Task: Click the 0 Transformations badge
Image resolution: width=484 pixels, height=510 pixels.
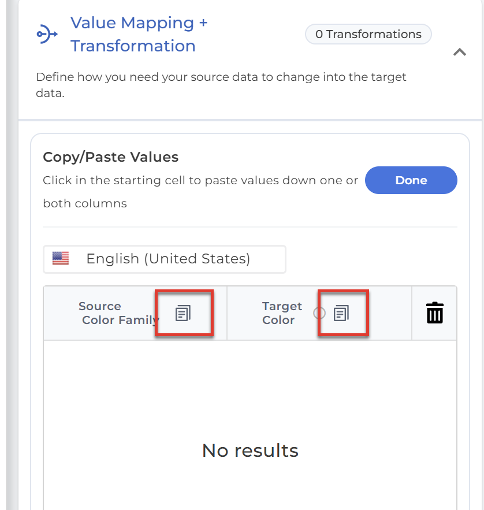Action: point(368,34)
